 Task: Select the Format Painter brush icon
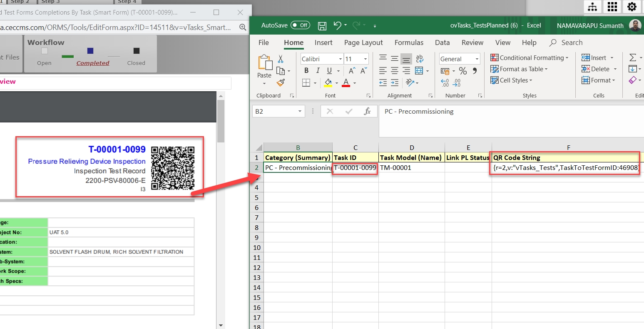pyautogui.click(x=281, y=82)
